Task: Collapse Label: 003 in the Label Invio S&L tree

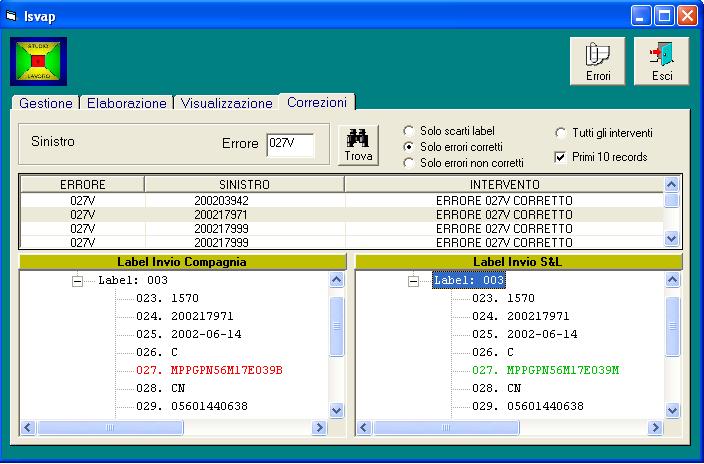Action: click(x=414, y=281)
